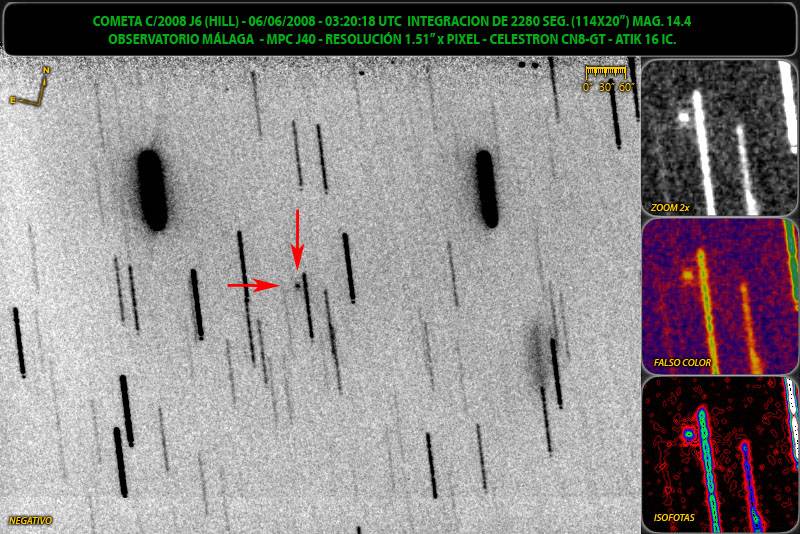This screenshot has height=534, width=800.
Task: Click the '06/06/2008' date text
Action: pos(281,21)
